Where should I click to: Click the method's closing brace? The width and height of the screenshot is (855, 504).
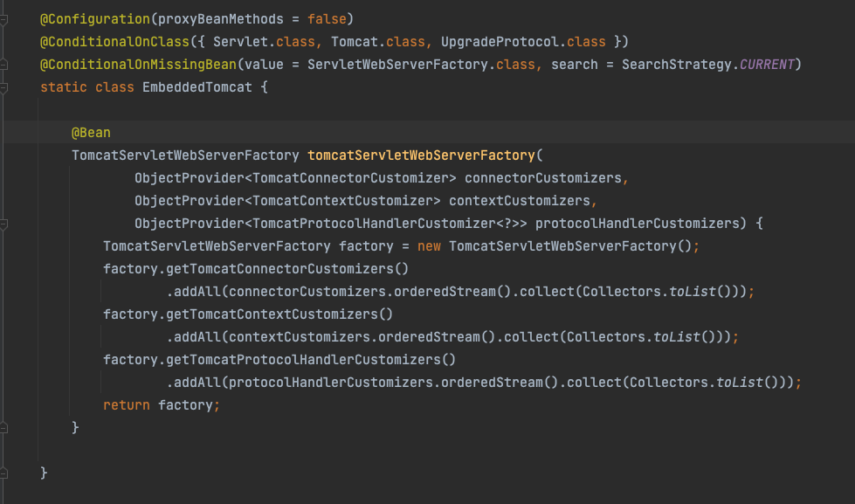pos(75,428)
